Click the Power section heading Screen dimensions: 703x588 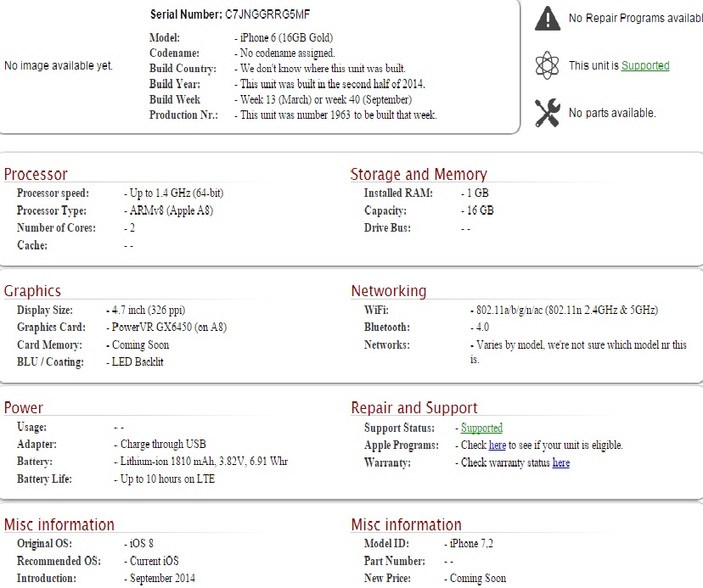point(24,408)
